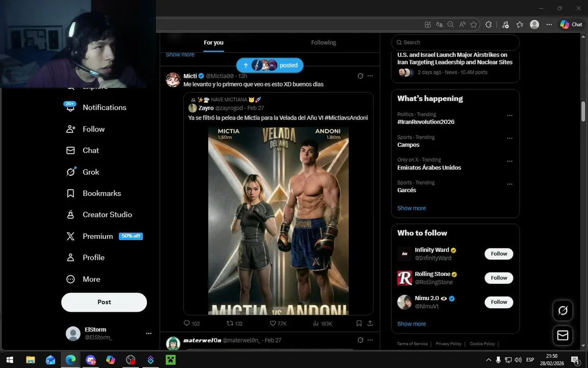Open the floating Grok button
Screen dimensions: 588x368
(563, 311)
